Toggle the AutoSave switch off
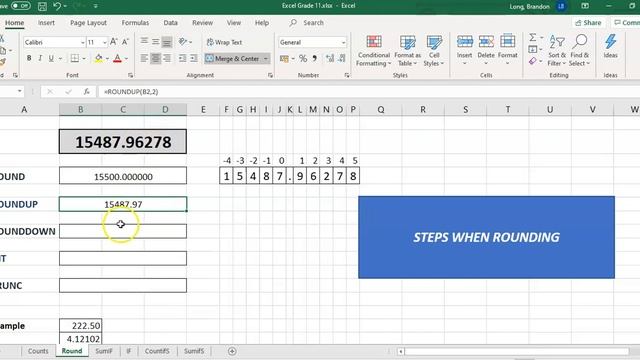 click(x=20, y=6)
